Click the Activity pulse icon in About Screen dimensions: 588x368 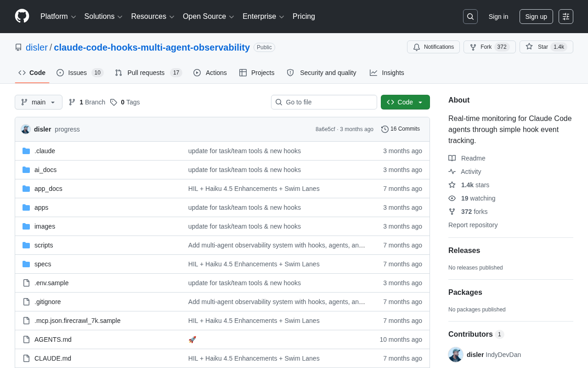click(452, 172)
